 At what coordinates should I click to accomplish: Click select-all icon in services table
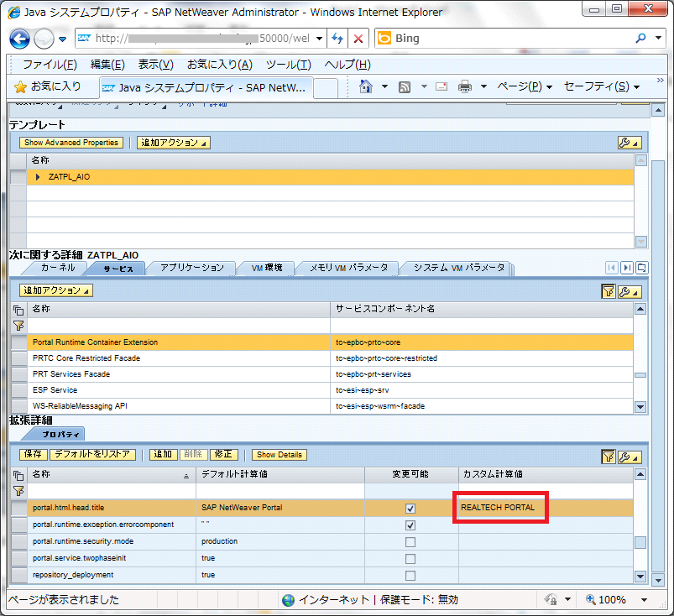click(x=18, y=310)
